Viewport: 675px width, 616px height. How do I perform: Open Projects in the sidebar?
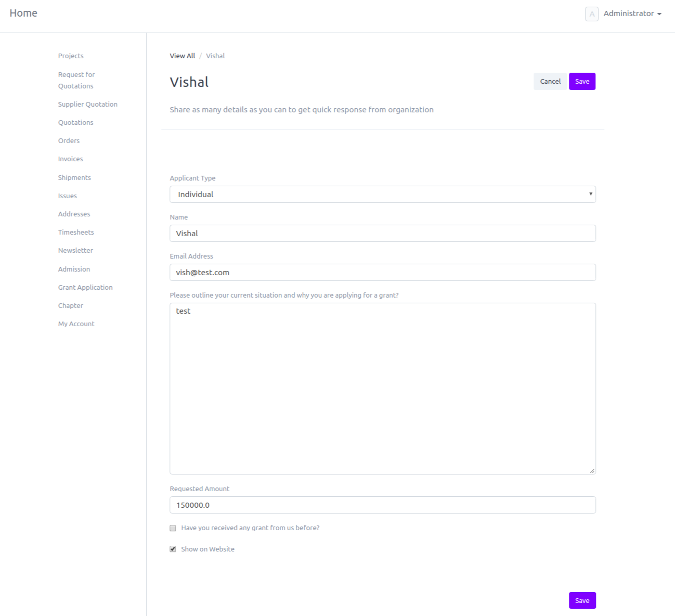(x=71, y=56)
